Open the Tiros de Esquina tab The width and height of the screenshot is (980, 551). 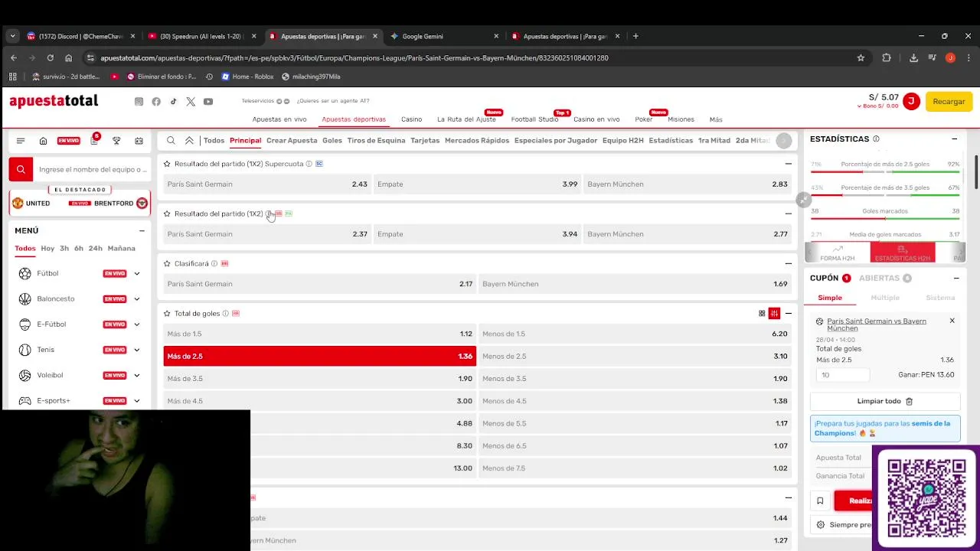376,140
